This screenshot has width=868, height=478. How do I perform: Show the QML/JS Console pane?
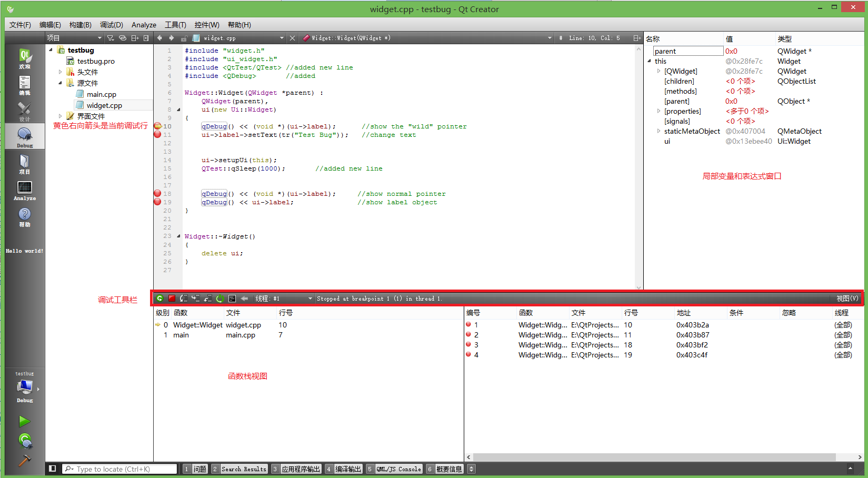coord(394,469)
